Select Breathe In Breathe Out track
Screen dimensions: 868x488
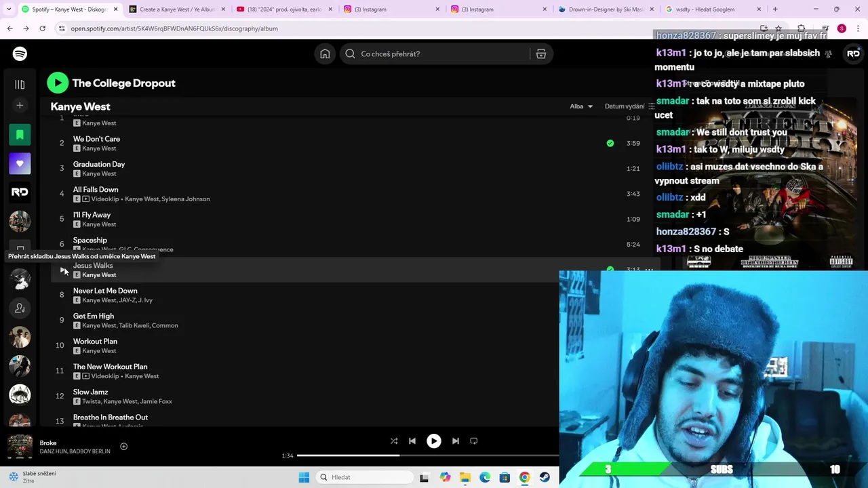(x=111, y=418)
